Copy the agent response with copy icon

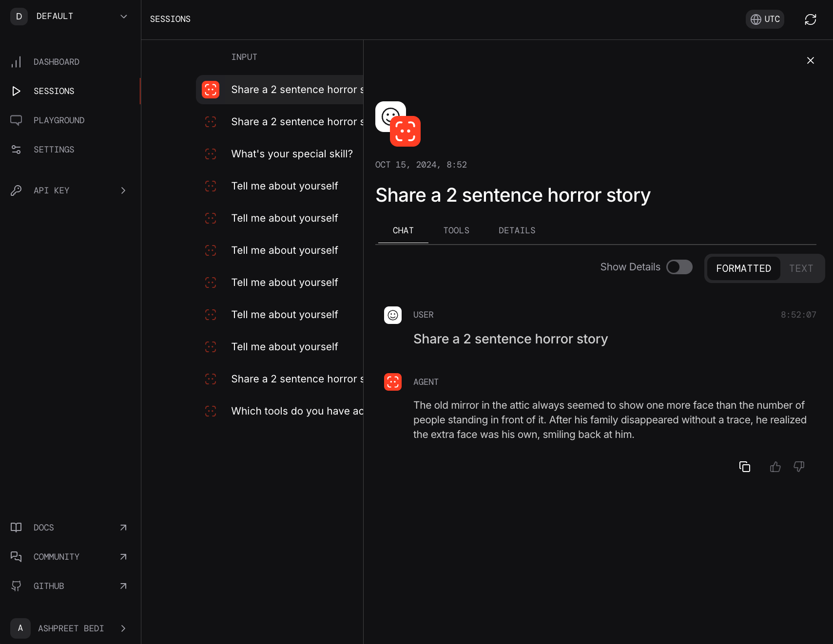click(x=744, y=467)
